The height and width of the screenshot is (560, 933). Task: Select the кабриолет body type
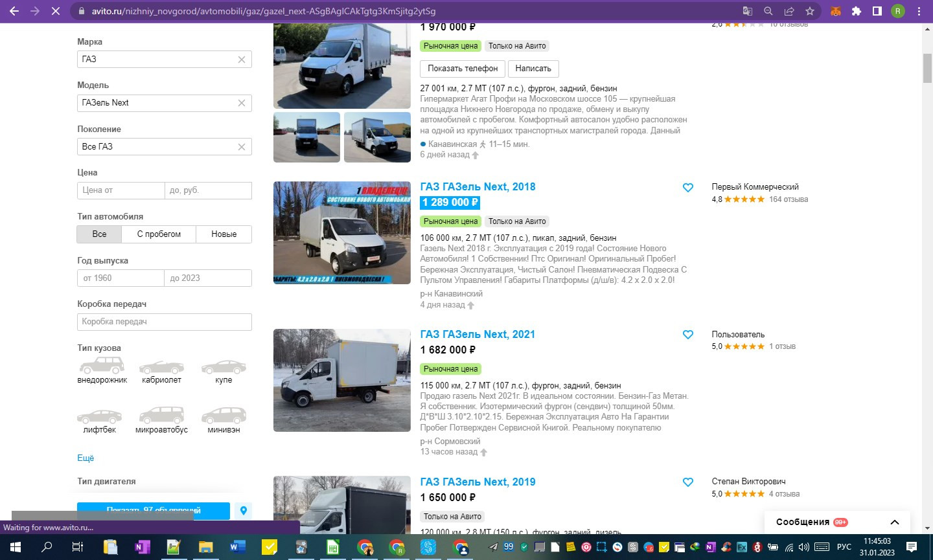point(161,372)
